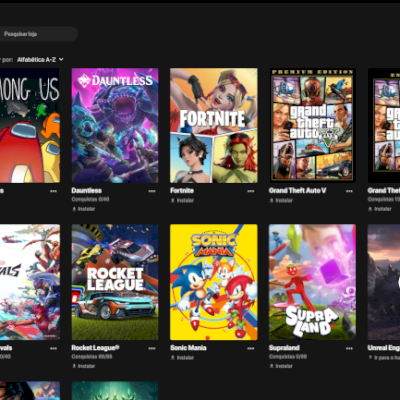Expand the Alfabética A-Z sort dropdown
The image size is (400, 400).
40,60
